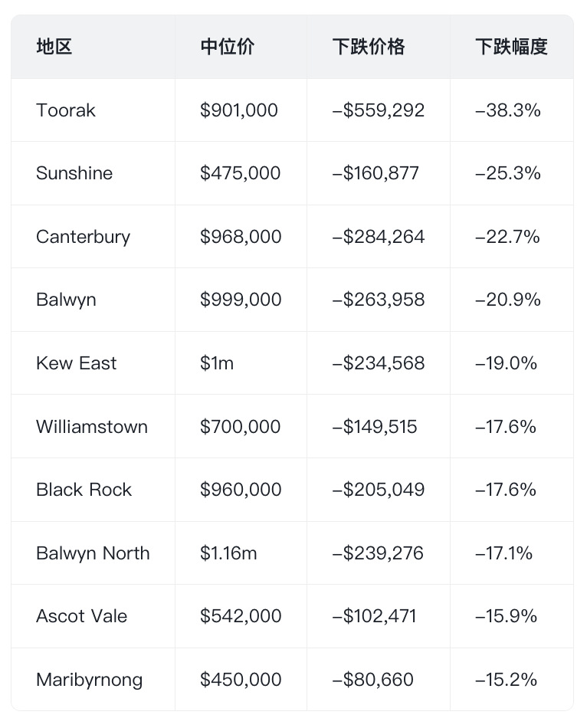Select the Kew East cell
This screenshot has height=728, width=587.
[76, 363]
